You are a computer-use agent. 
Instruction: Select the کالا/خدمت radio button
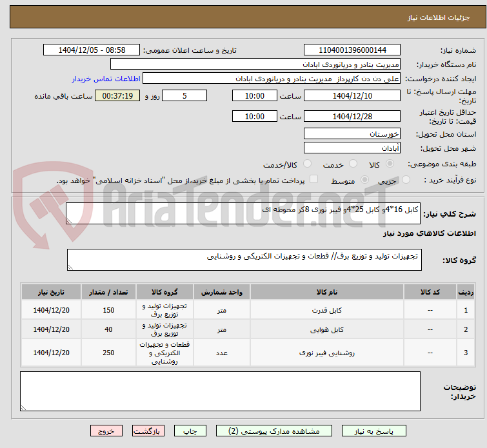307,164
